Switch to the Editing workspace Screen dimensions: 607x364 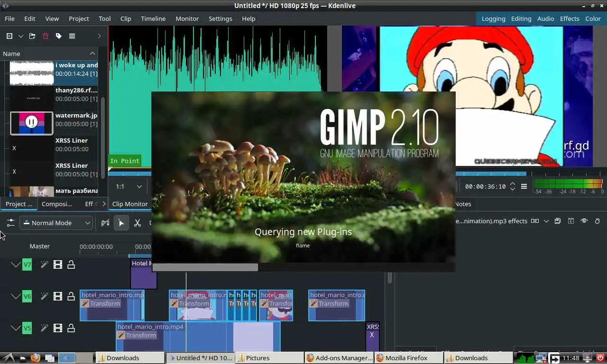click(521, 18)
